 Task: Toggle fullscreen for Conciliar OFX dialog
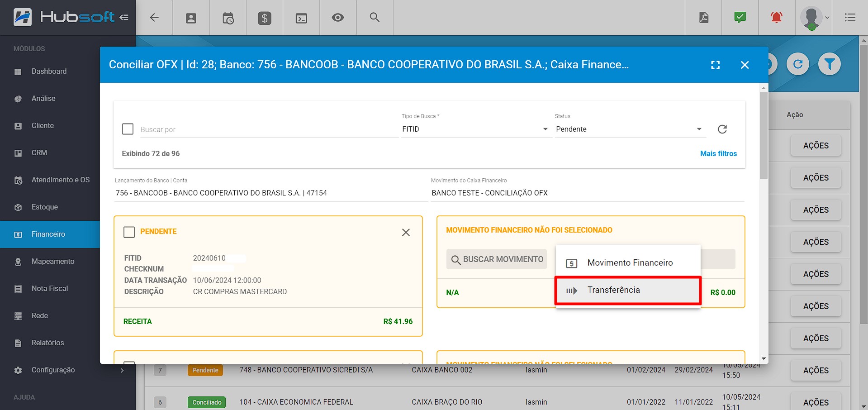715,65
